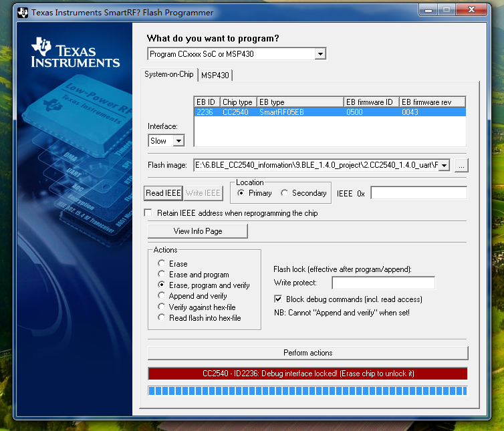Image resolution: width=504 pixels, height=431 pixels.
Task: Click the 2236 EB ID cell
Action: click(205, 112)
